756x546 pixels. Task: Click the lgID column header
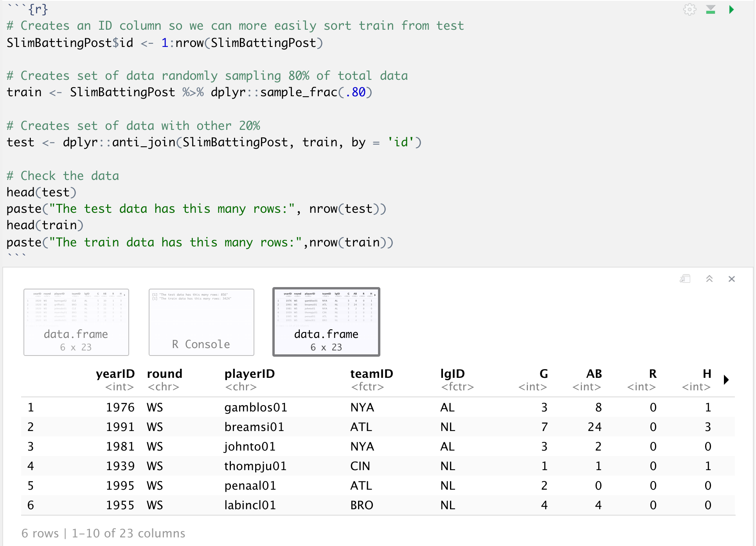tap(452, 374)
